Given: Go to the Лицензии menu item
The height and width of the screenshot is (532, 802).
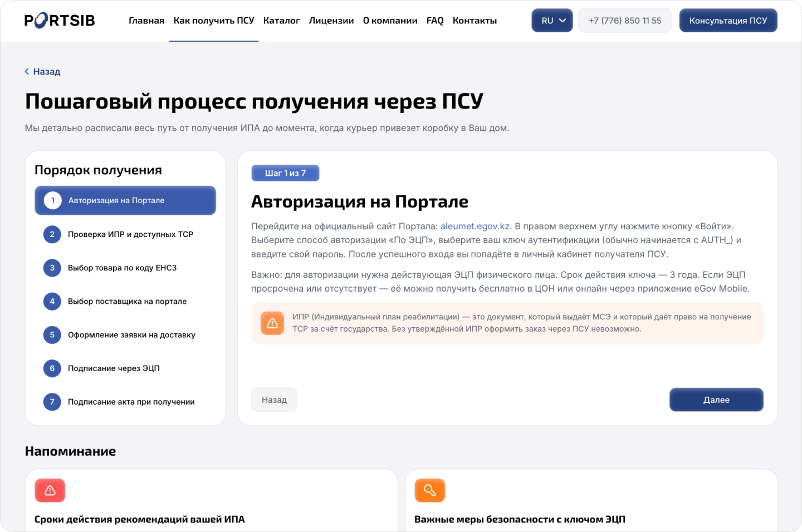Looking at the screenshot, I should 331,21.
